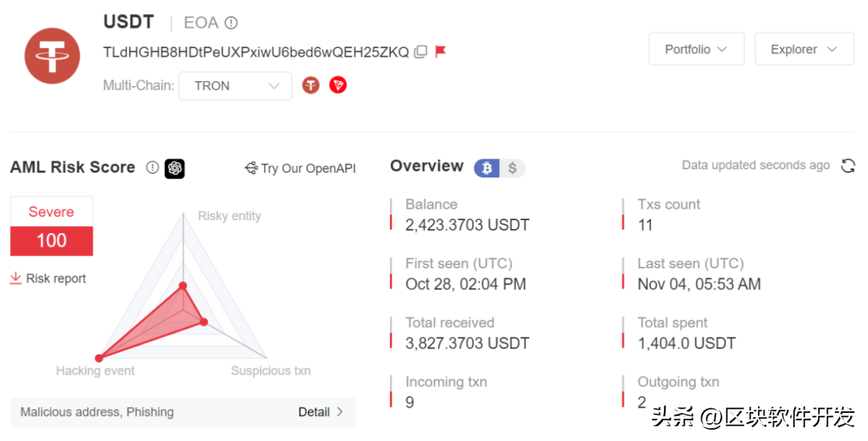Switch overview to crypto unit
868x441 pixels.
coord(487,168)
